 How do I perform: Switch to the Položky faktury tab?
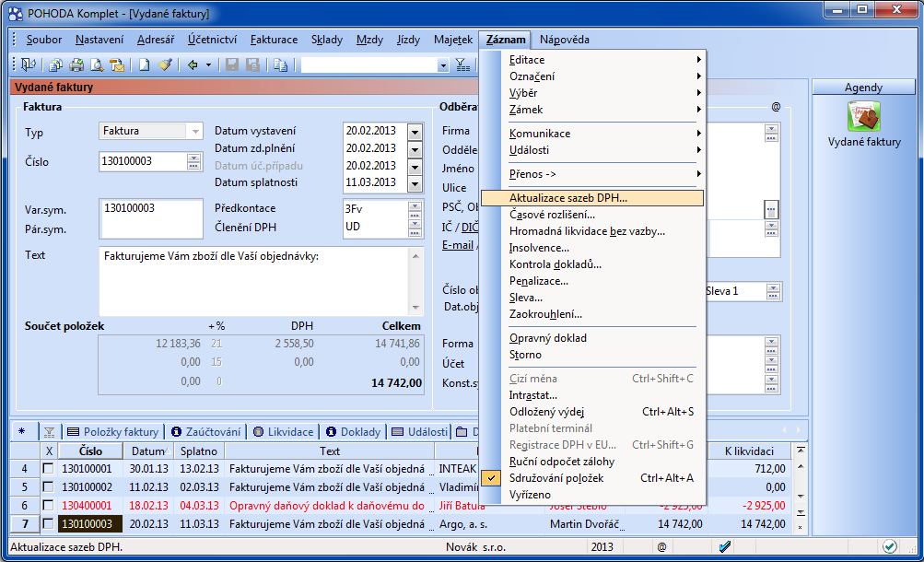pyautogui.click(x=112, y=432)
